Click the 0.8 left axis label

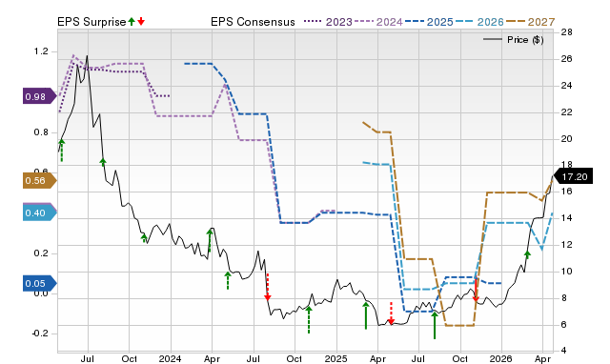click(41, 132)
